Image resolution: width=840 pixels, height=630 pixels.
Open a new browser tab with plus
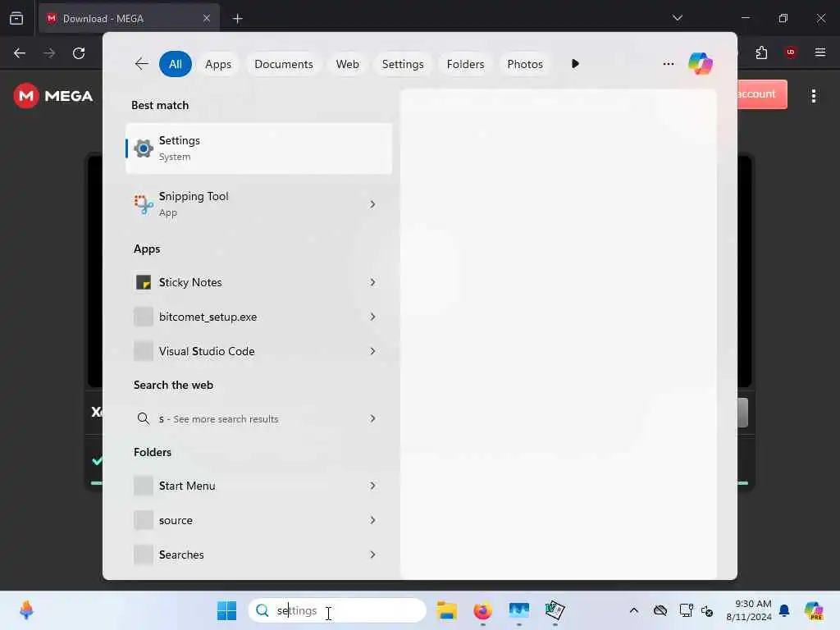coord(237,18)
